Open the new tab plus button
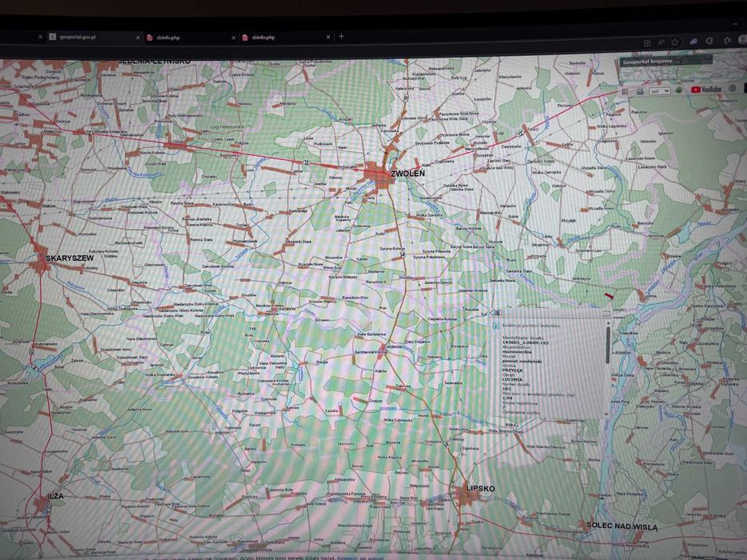The width and height of the screenshot is (747, 560). point(342,37)
